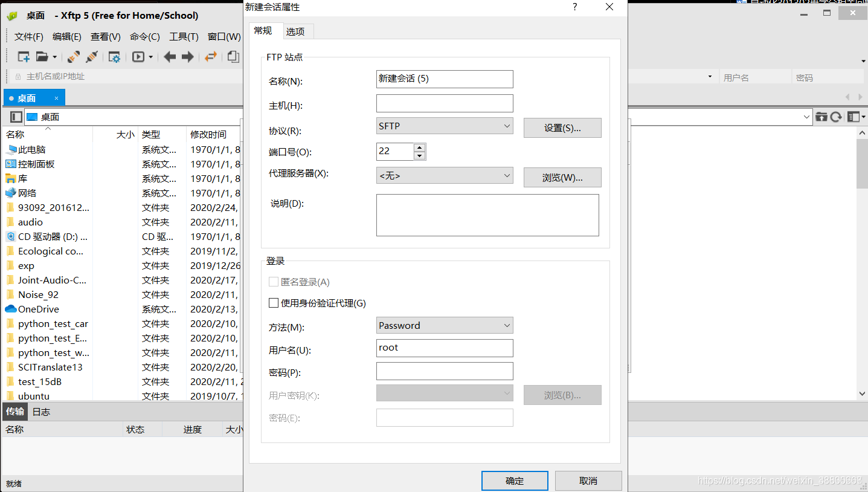Expand the play-arrow icon's dropdown arrow
Screen dimensions: 868x492
coord(150,57)
